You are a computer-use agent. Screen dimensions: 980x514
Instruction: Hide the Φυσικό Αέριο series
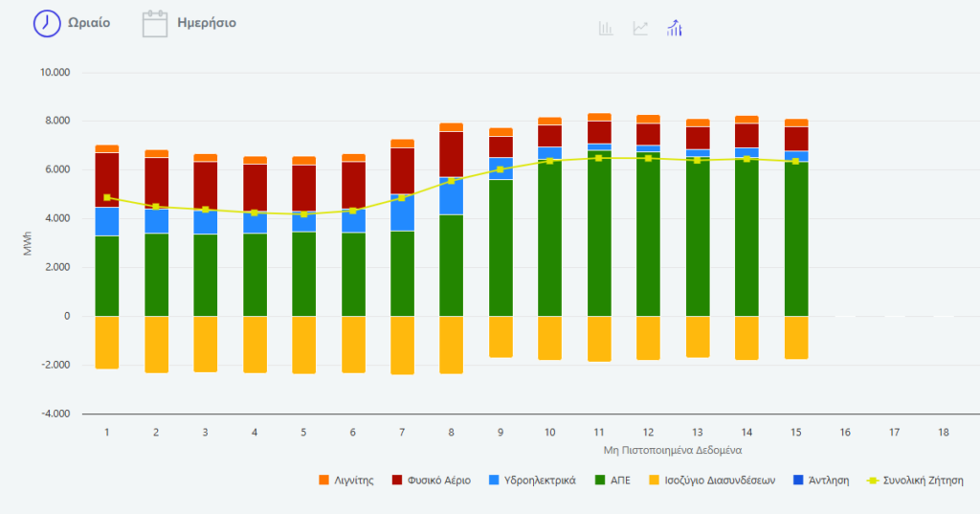point(438,480)
